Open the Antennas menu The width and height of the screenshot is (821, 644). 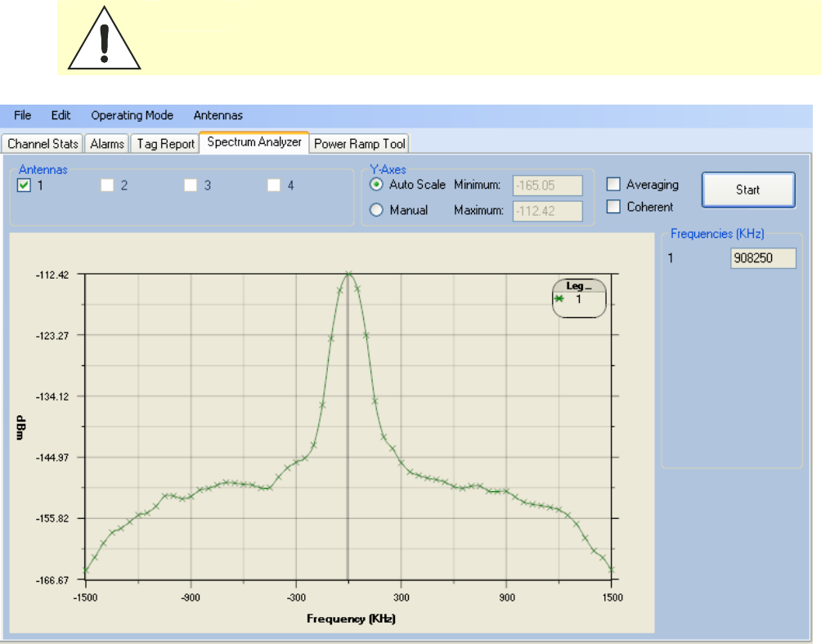[218, 115]
